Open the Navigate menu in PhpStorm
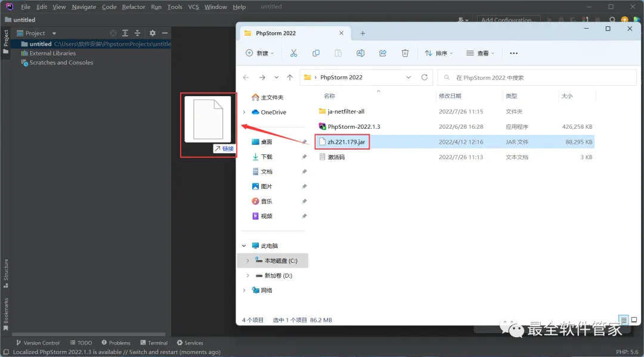Image resolution: width=644 pixels, height=357 pixels. (x=84, y=7)
